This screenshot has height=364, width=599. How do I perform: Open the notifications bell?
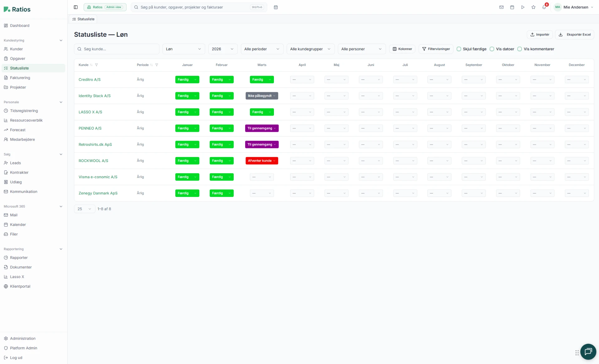544,7
